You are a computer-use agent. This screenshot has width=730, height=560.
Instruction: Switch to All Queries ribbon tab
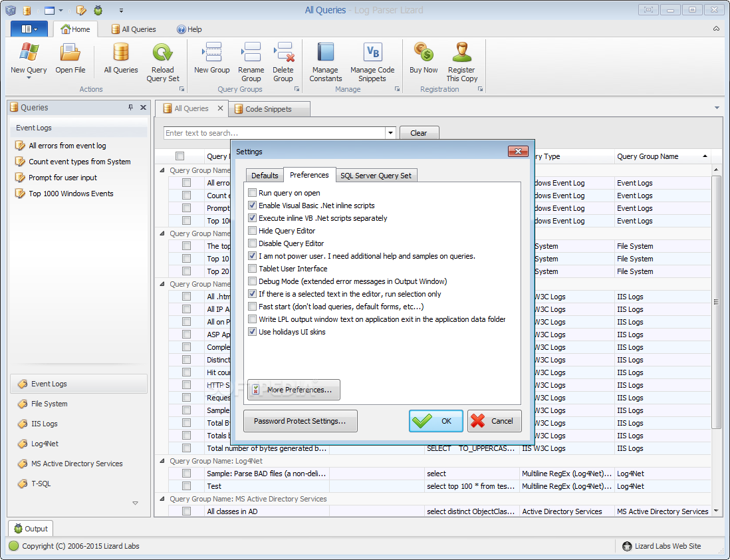[x=134, y=29]
